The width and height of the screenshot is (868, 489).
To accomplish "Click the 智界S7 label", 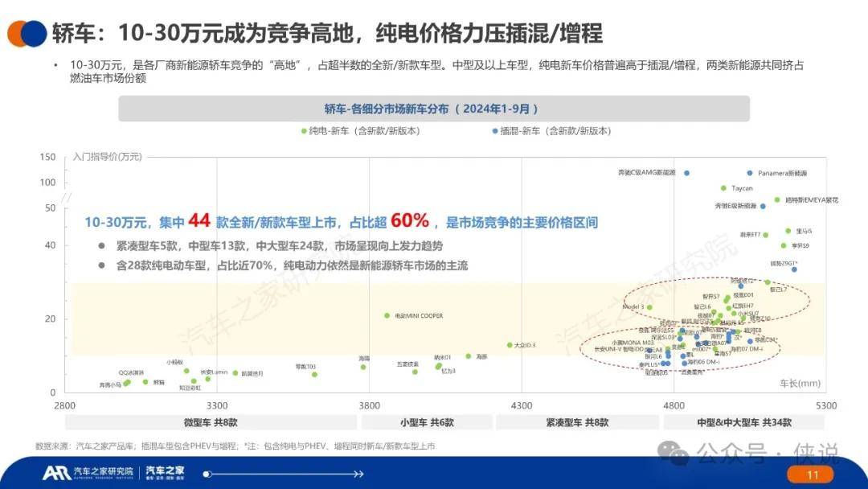I will click(x=710, y=297).
